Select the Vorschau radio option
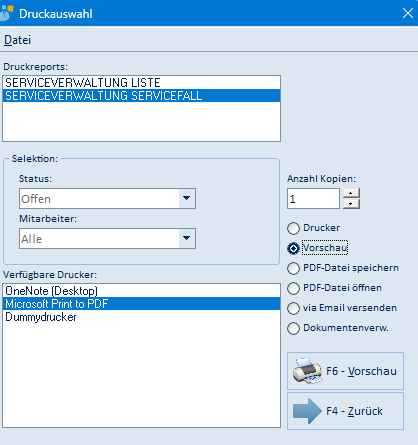The height and width of the screenshot is (445, 418). (293, 248)
